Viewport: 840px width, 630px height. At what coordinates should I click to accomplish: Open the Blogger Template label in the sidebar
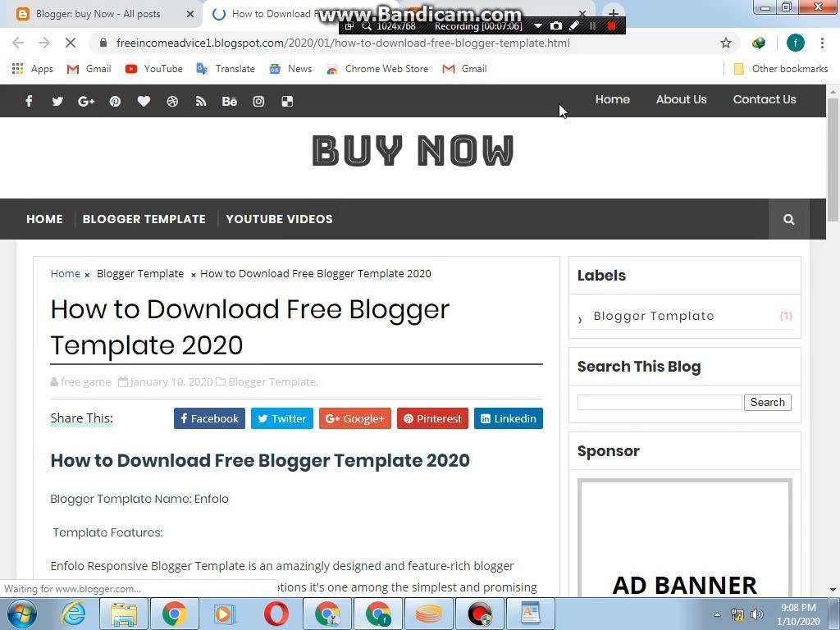point(654,316)
